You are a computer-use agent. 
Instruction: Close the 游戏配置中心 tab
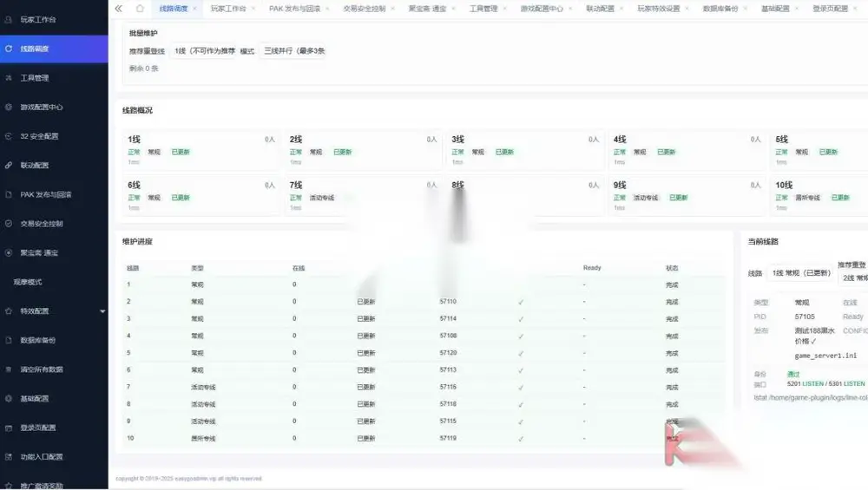point(570,9)
